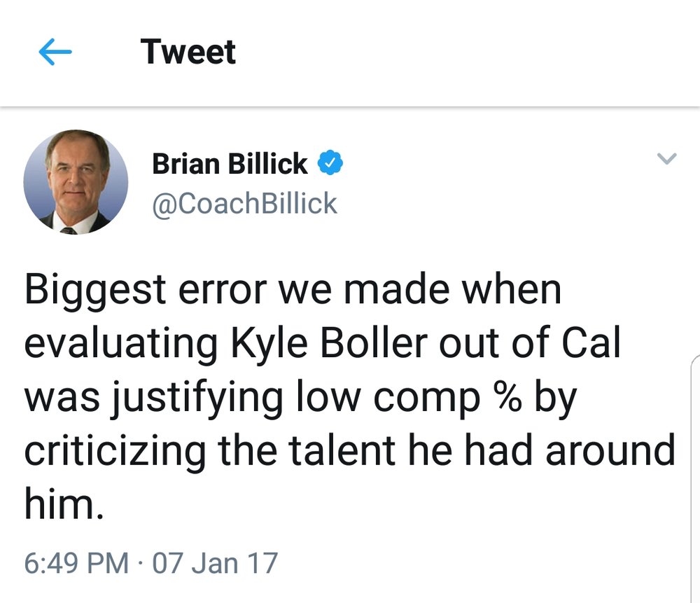Image resolution: width=700 pixels, height=603 pixels.
Task: Open the tweet options chevron menu
Action: pos(667,158)
